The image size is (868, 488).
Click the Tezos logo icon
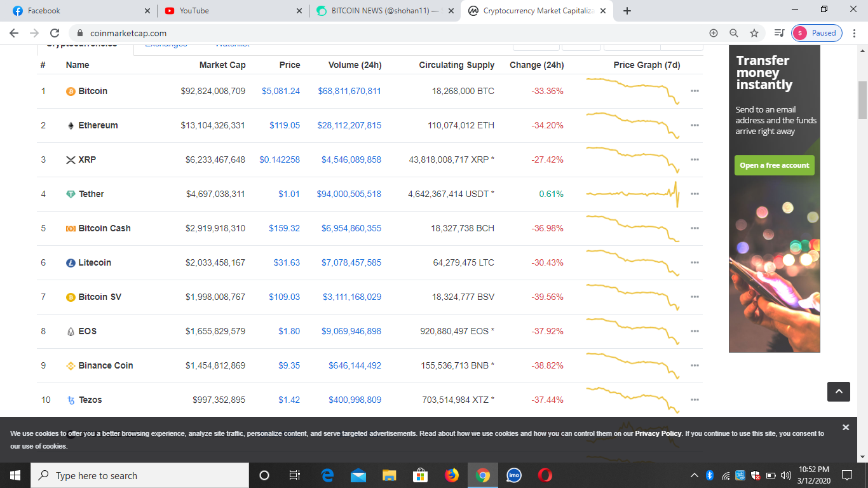[71, 400]
